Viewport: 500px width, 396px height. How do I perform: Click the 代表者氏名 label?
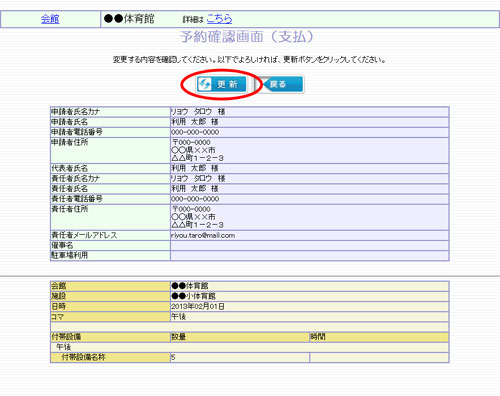click(x=69, y=168)
